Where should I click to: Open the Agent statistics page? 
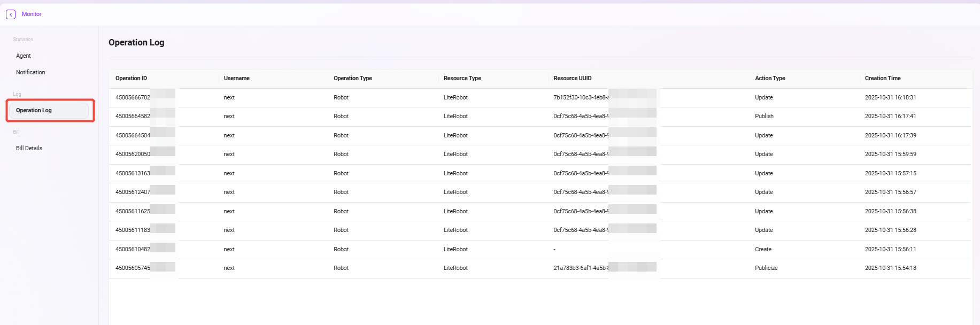coord(24,56)
